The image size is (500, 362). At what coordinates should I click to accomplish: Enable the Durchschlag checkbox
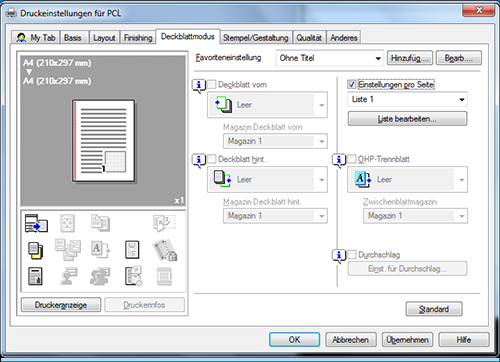[352, 255]
